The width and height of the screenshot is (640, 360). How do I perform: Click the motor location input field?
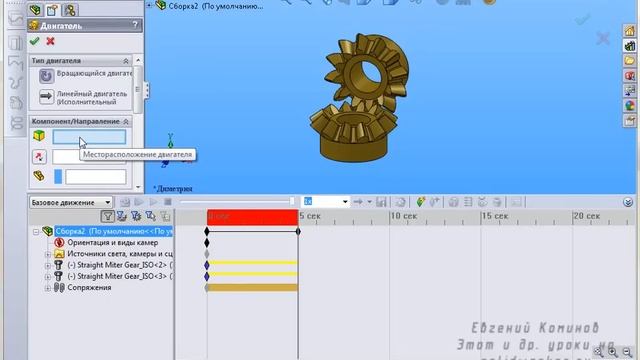point(89,137)
